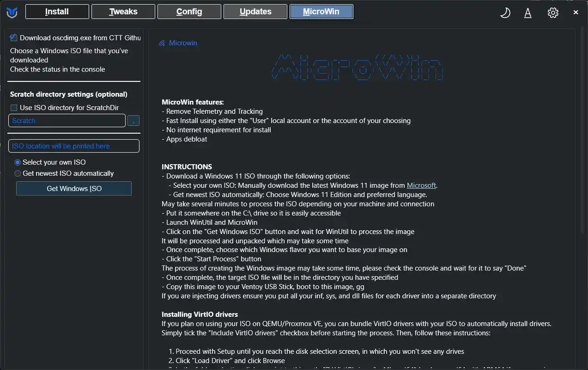Click 'Click the "Start Process" button' line

[212, 259]
